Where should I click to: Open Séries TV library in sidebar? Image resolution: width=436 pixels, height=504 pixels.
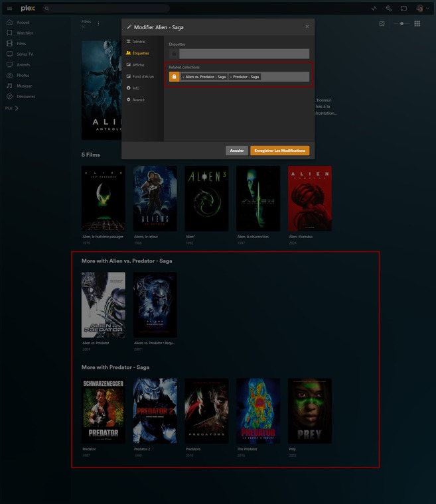click(25, 54)
